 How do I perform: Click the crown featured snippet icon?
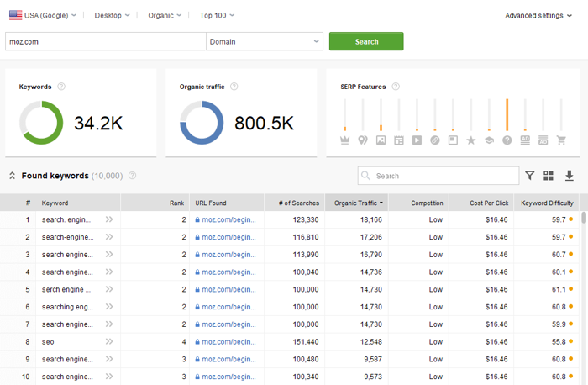point(344,140)
